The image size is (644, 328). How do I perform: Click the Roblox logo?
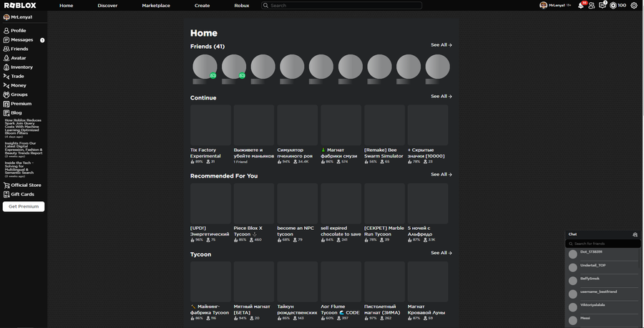(x=20, y=5)
